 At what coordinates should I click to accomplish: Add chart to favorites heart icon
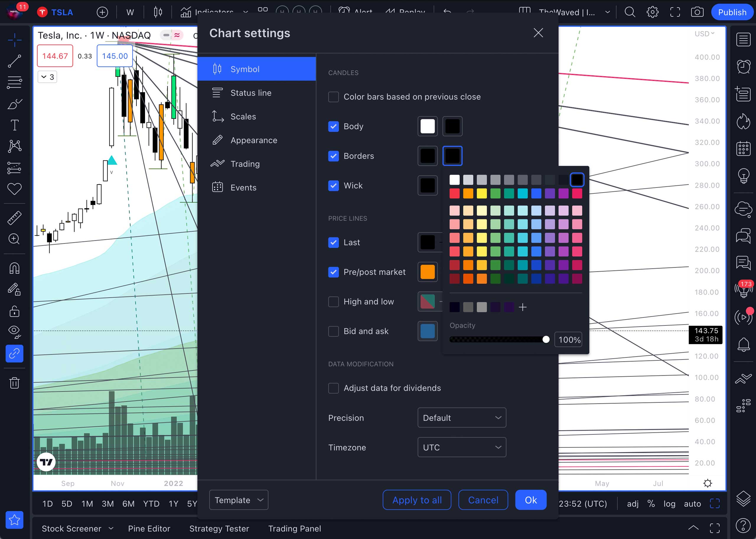(x=14, y=189)
